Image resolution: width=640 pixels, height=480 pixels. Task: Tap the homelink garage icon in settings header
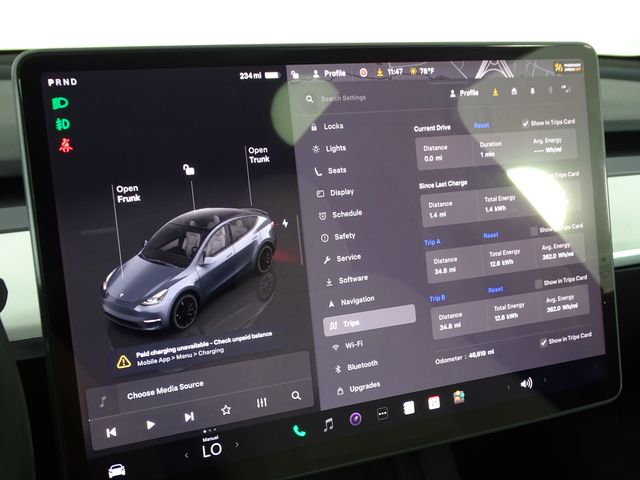514,91
